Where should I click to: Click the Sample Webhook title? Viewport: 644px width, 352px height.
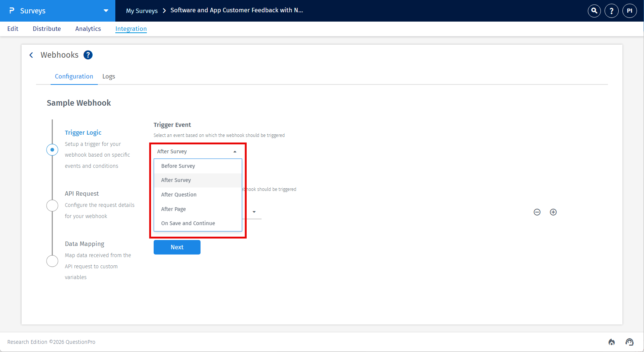pyautogui.click(x=79, y=103)
